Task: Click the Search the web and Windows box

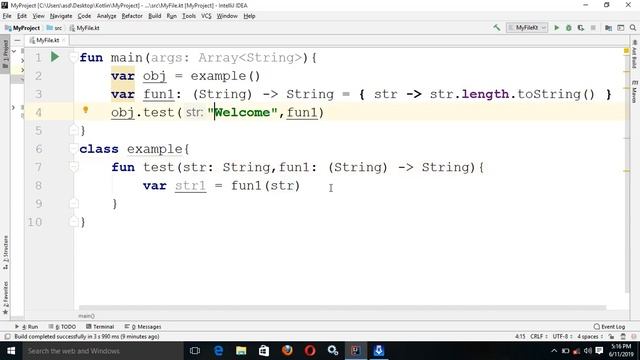Action: click(102, 351)
